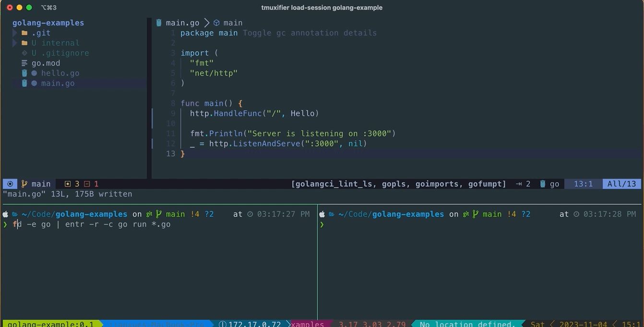Screen dimensions: 644x327
Task: Click main.go in the breadcrumb bar
Action: coord(182,23)
